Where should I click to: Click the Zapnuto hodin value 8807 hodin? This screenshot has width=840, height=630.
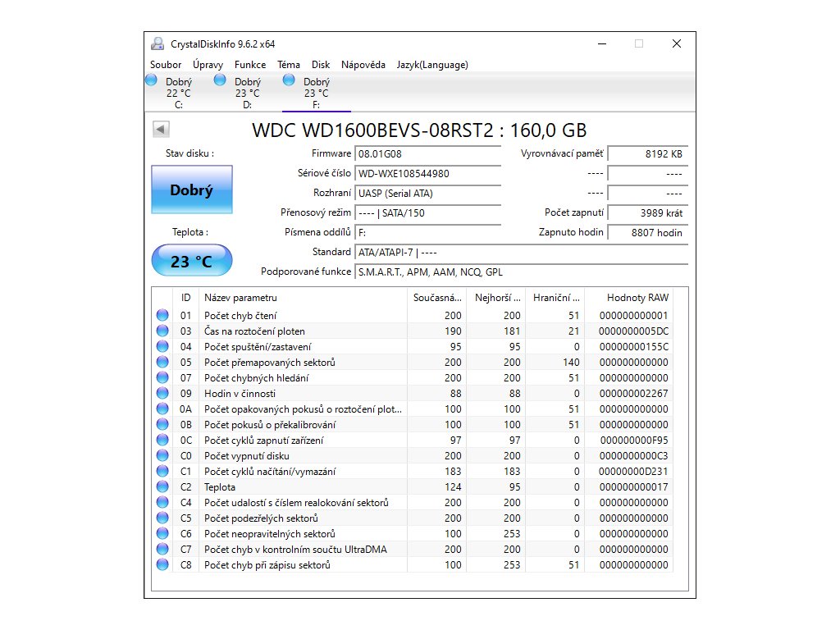point(648,232)
